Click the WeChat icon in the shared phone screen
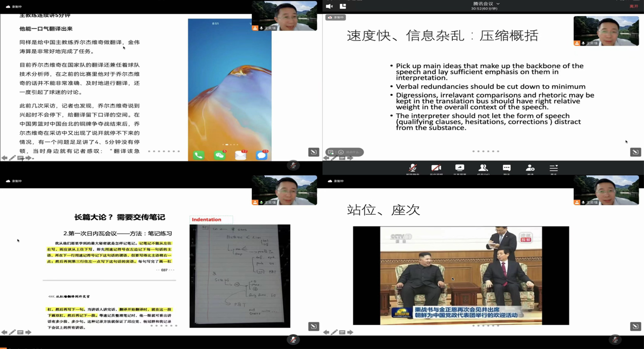Screen dimensions: 644x349 [219, 155]
